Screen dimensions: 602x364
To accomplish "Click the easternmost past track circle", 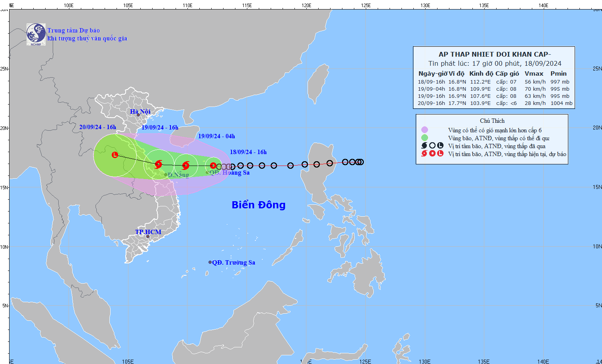I will (x=361, y=162).
